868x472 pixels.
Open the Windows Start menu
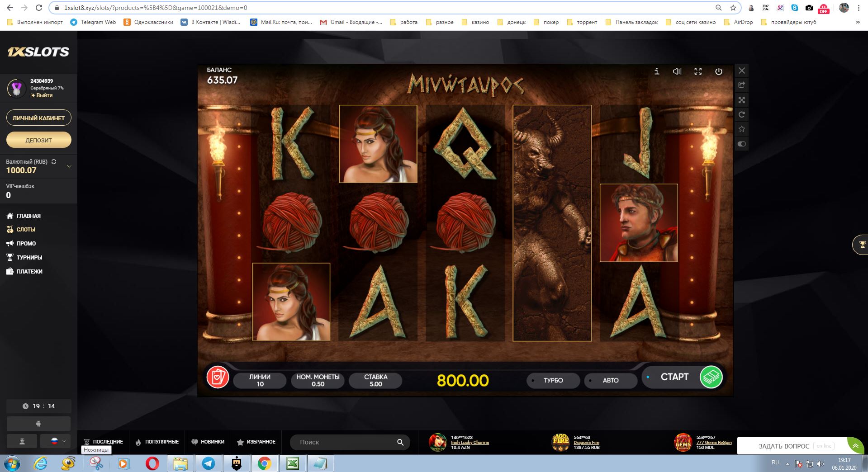(x=12, y=463)
